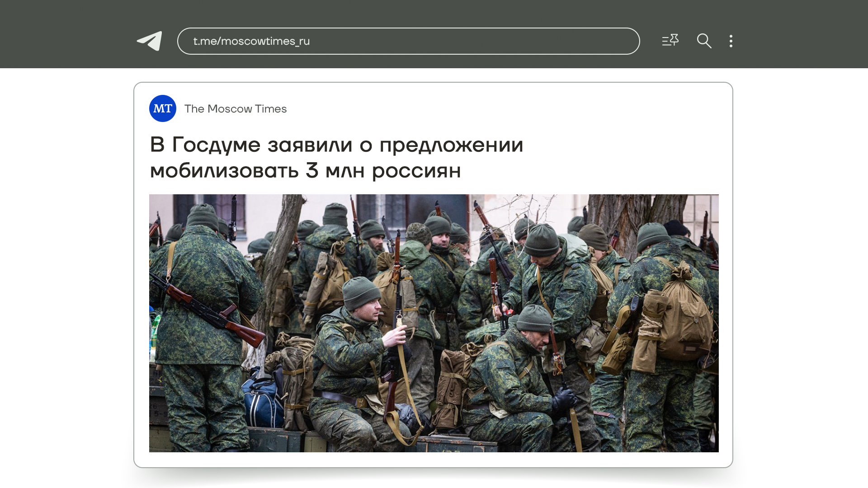
Task: Click the word 'Госдуме' in the headline
Action: point(216,145)
